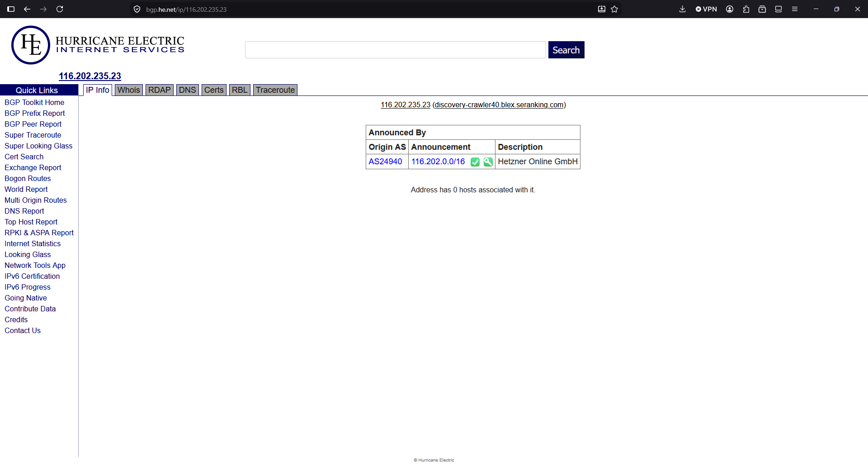Image resolution: width=868 pixels, height=467 pixels.
Task: Open the downloads panel icon
Action: [683, 9]
